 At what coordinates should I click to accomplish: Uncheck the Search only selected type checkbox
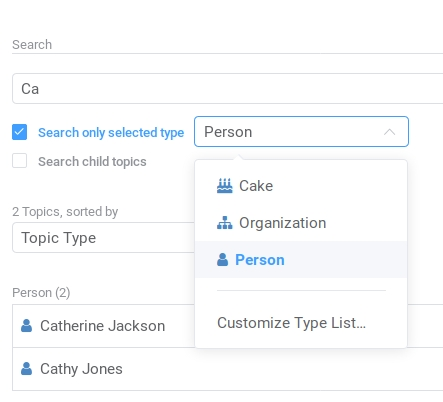[x=19, y=132]
